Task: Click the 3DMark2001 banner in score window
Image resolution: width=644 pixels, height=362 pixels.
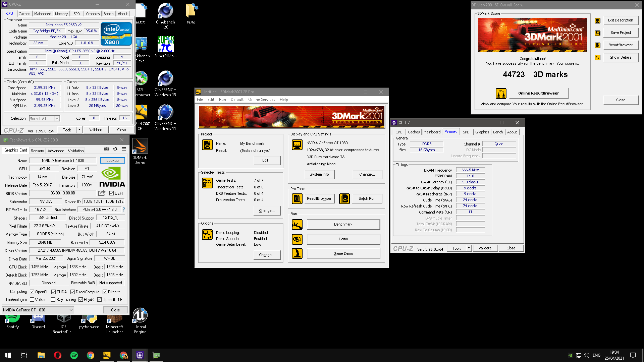Action: tap(532, 35)
